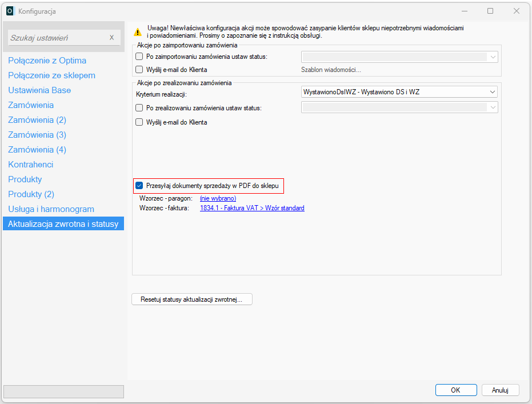Click Szablon wiadomości... link

pyautogui.click(x=331, y=70)
